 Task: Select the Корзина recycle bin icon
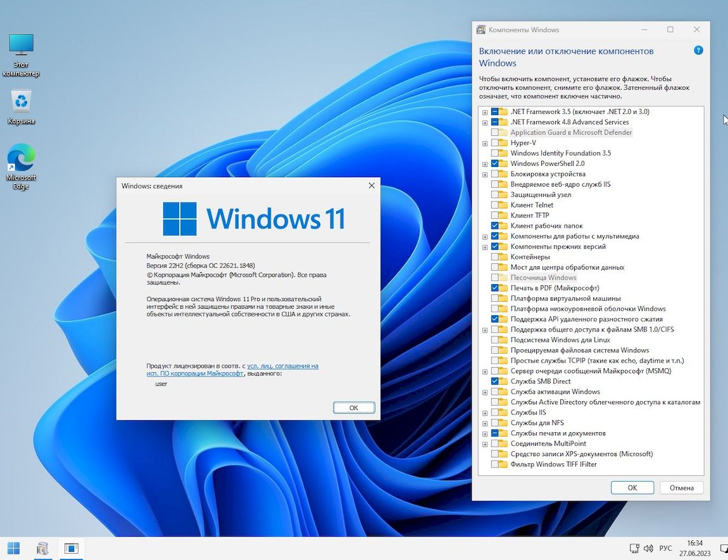[x=21, y=108]
